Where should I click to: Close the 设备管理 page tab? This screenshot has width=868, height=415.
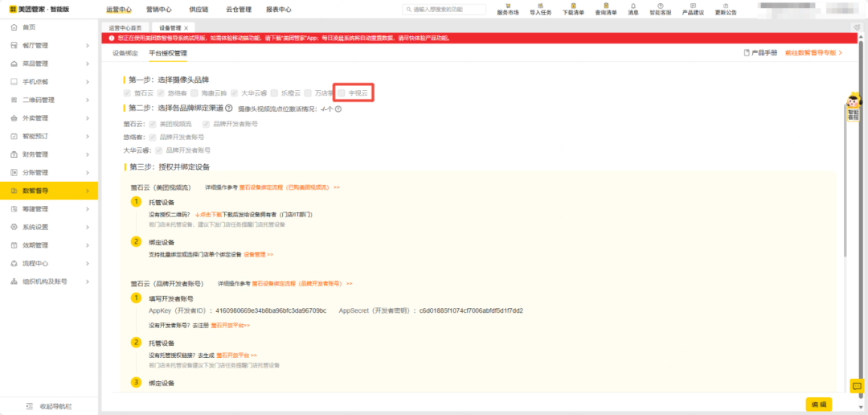coord(186,27)
